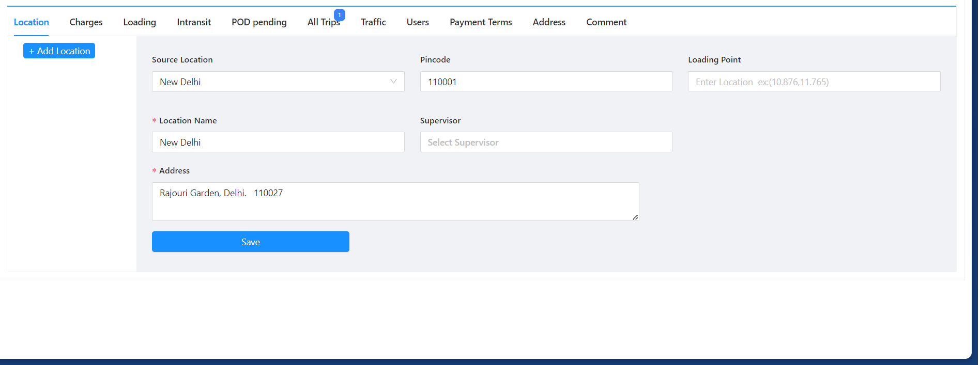Focus the Pincode field showing 110001

(x=546, y=82)
